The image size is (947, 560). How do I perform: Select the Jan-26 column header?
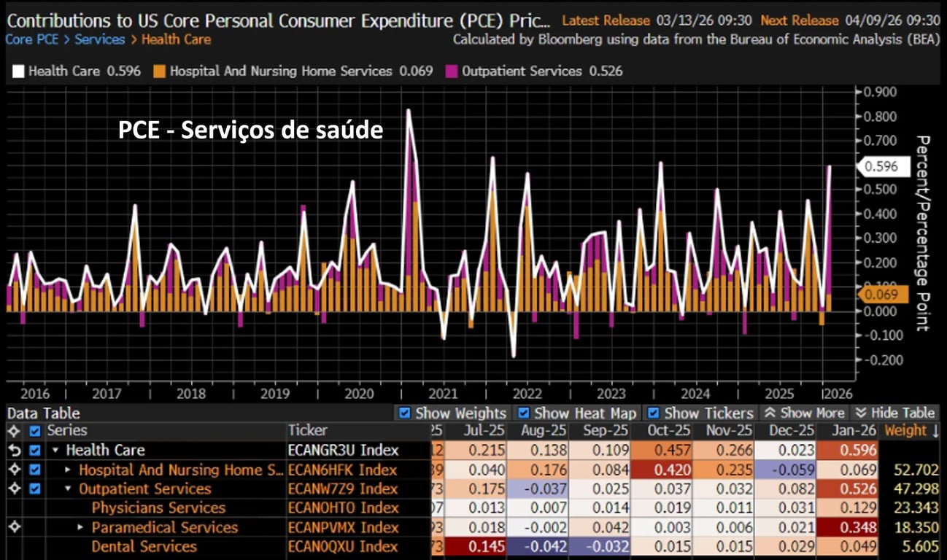(854, 431)
